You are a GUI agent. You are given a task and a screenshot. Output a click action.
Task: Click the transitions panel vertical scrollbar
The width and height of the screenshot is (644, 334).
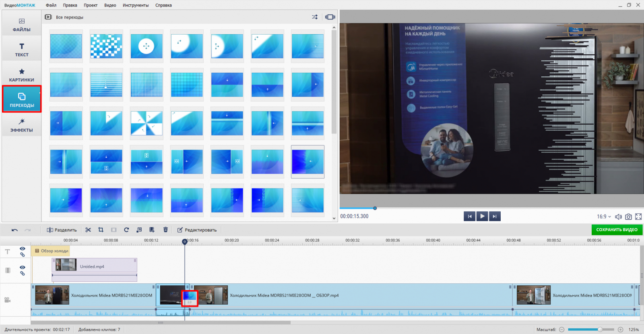tap(334, 82)
